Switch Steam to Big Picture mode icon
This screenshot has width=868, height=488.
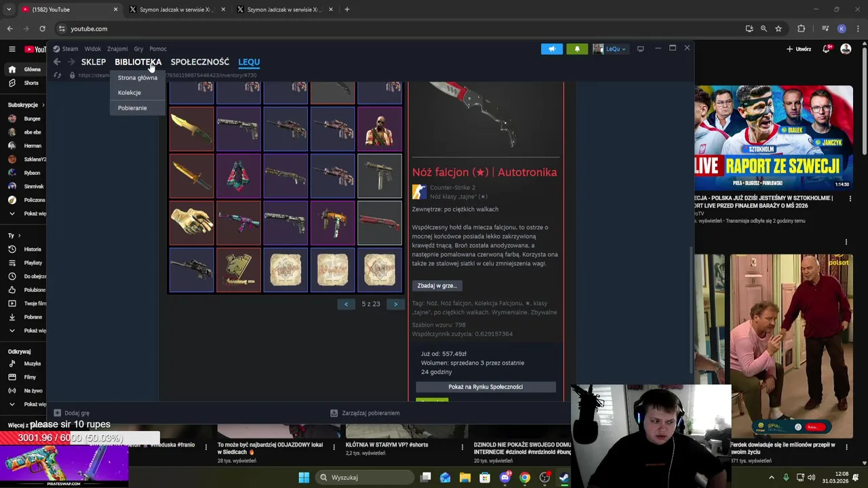640,49
